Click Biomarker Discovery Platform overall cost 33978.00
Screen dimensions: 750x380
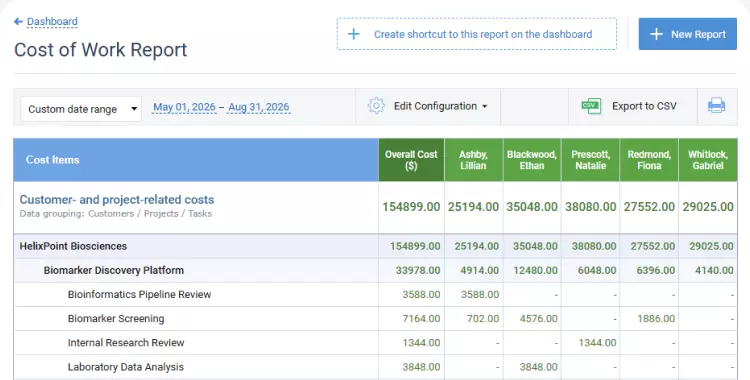tap(418, 270)
